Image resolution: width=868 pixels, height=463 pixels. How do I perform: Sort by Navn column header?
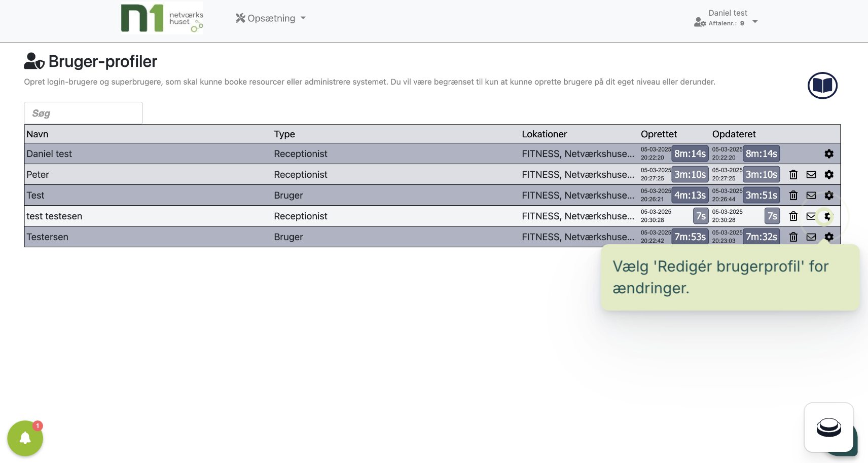[38, 134]
